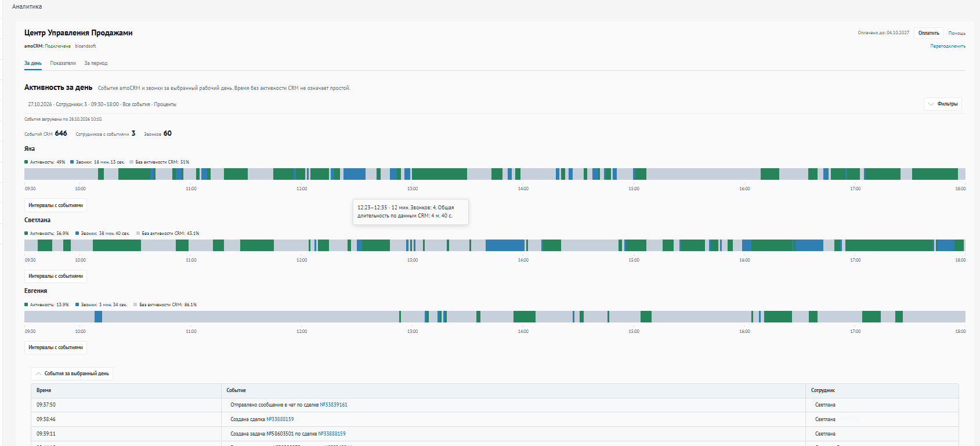Collapse the События за выбранный день section
The height and width of the screenshot is (446, 980).
[x=72, y=374]
